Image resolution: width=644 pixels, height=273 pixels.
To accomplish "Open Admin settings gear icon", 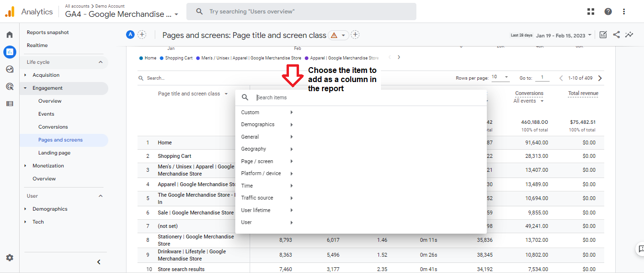I will pos(10,258).
